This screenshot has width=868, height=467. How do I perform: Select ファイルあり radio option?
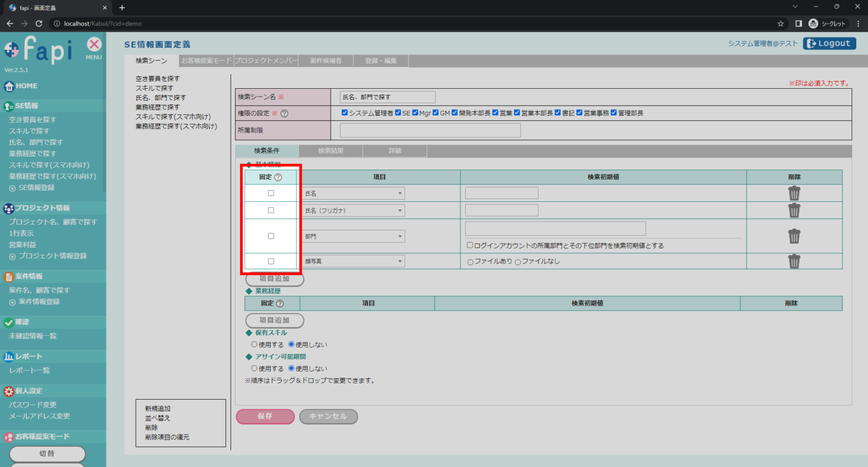pyautogui.click(x=470, y=262)
